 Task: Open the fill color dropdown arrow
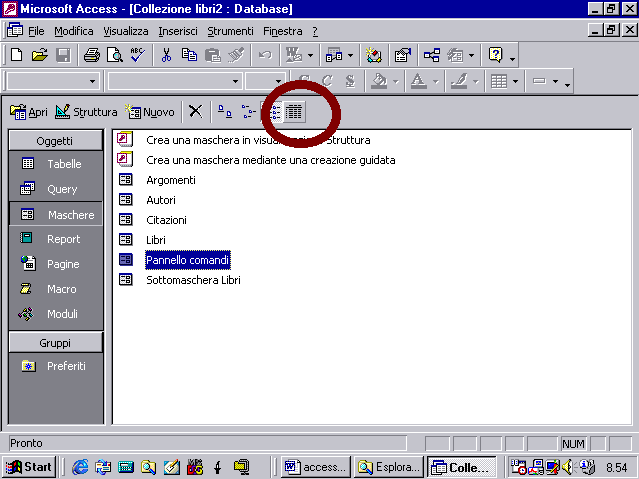coord(396,81)
